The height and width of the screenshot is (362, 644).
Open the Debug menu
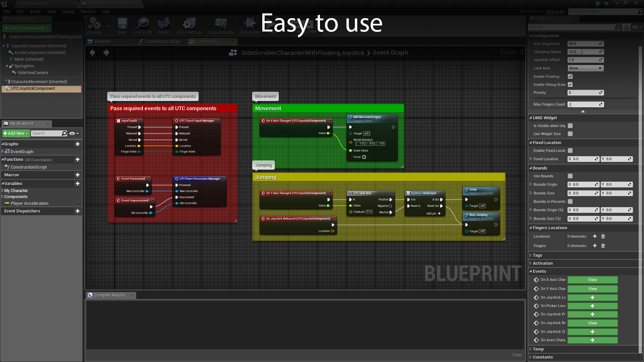[68, 11]
